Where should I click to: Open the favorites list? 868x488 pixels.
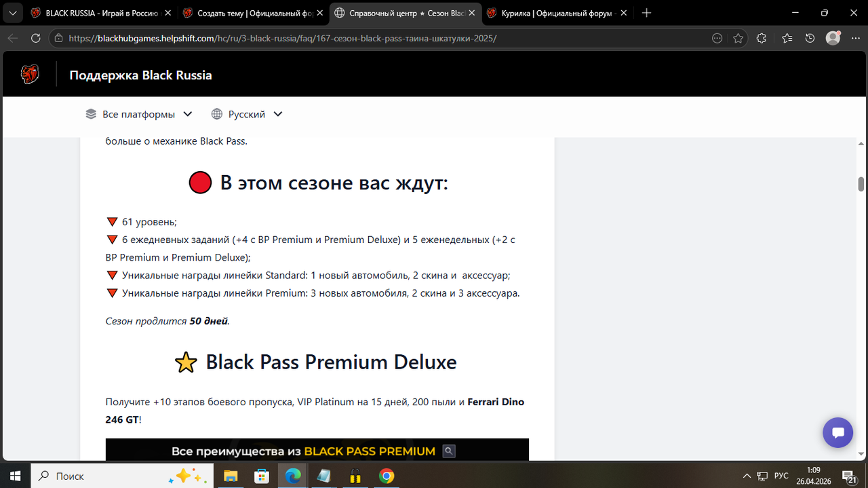(x=786, y=39)
